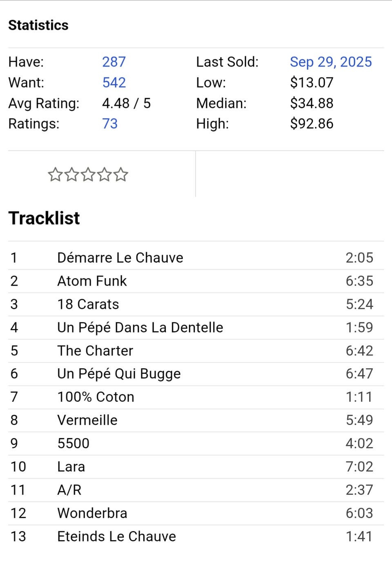Open the 542 Want count link
This screenshot has width=392, height=566.
click(x=114, y=83)
